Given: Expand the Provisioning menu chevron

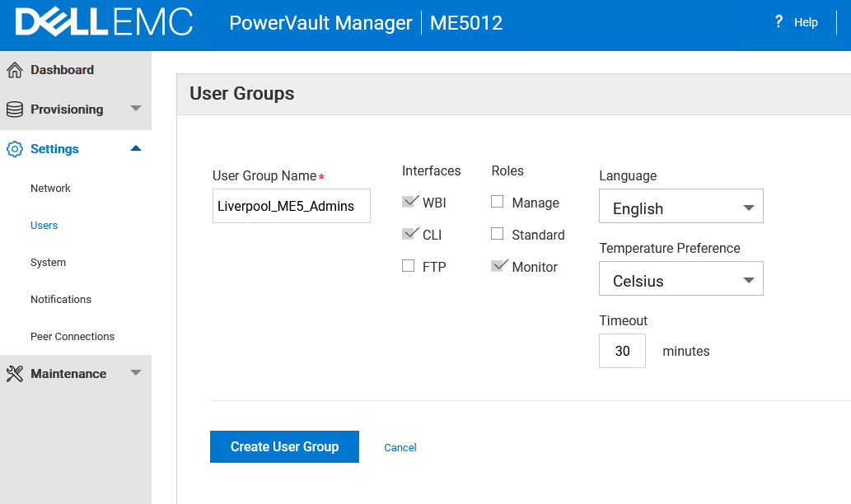Looking at the screenshot, I should point(135,109).
